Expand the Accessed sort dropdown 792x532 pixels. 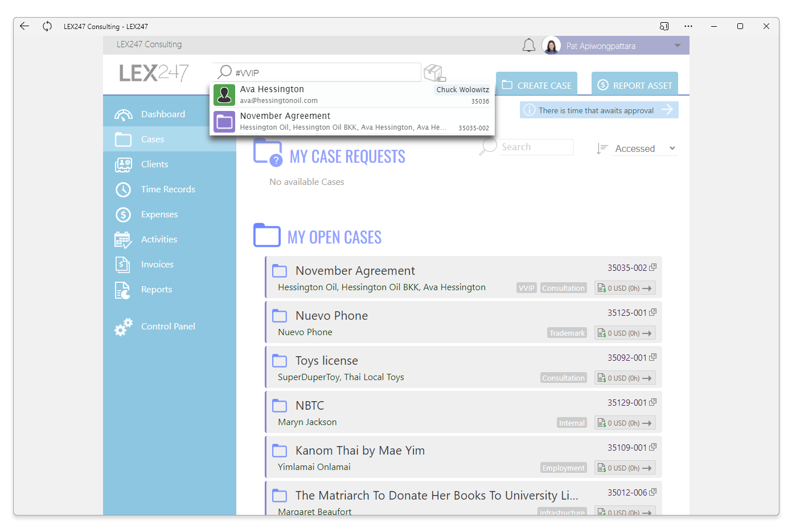click(x=645, y=149)
